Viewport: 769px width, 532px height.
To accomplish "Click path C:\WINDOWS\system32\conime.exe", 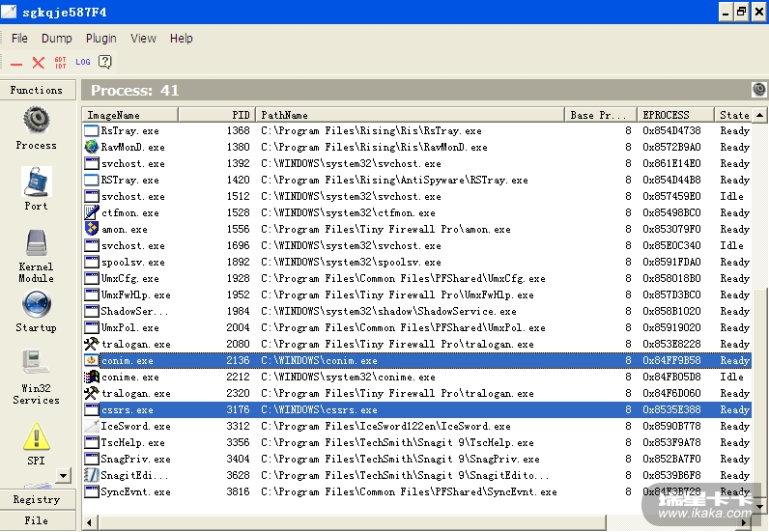I will (x=348, y=378).
